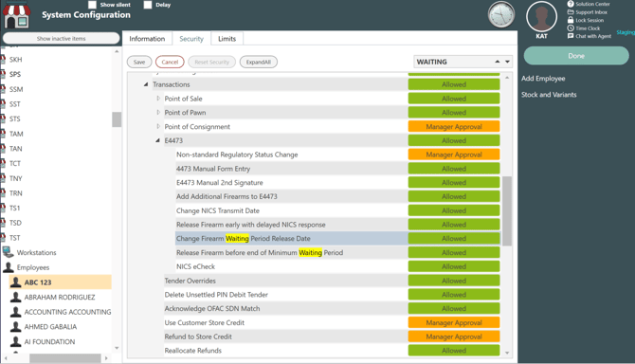Click the green Done button
Viewport: 635px width, 364px height.
pyautogui.click(x=576, y=56)
